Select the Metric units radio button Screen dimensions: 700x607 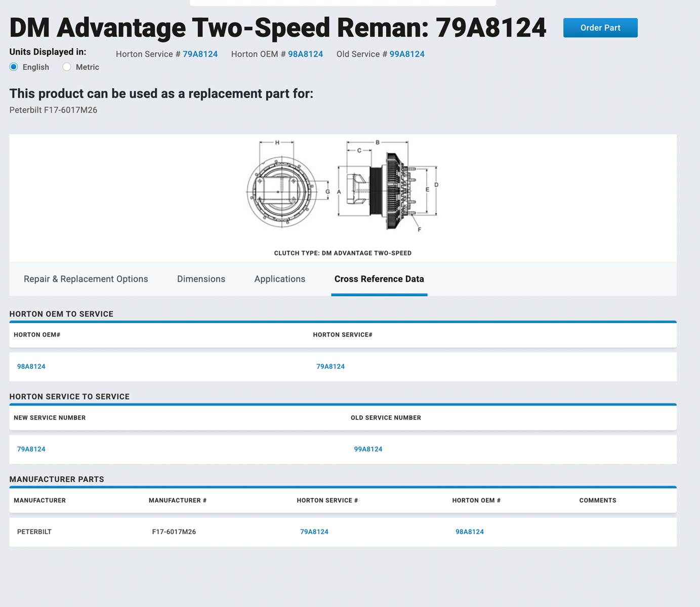tap(67, 67)
